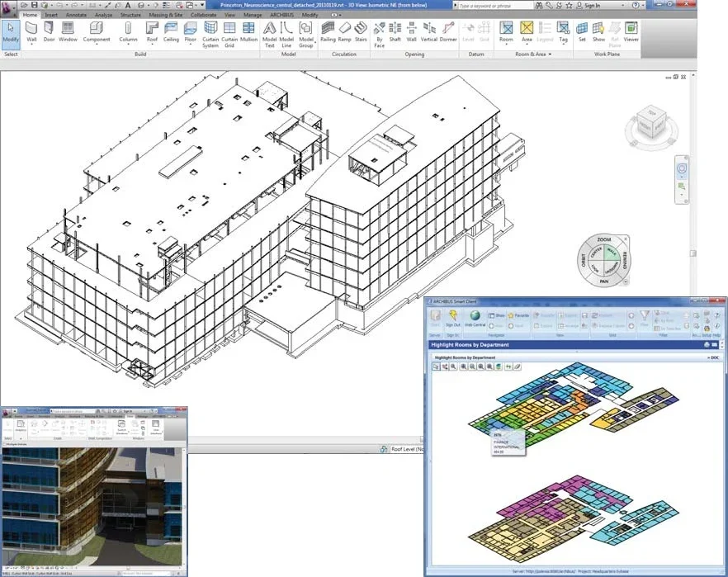728x577 pixels.
Task: Switch to the ARCHIBUS ribbon tab
Action: tap(281, 15)
